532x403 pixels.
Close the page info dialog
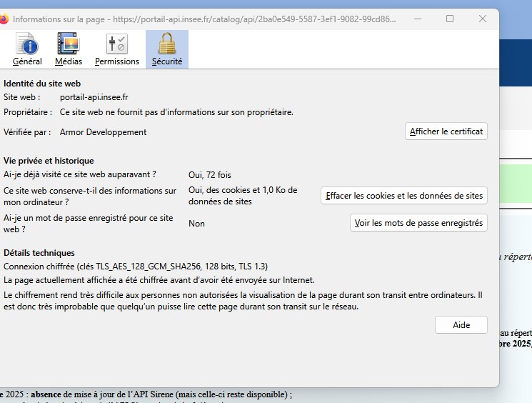(x=483, y=19)
